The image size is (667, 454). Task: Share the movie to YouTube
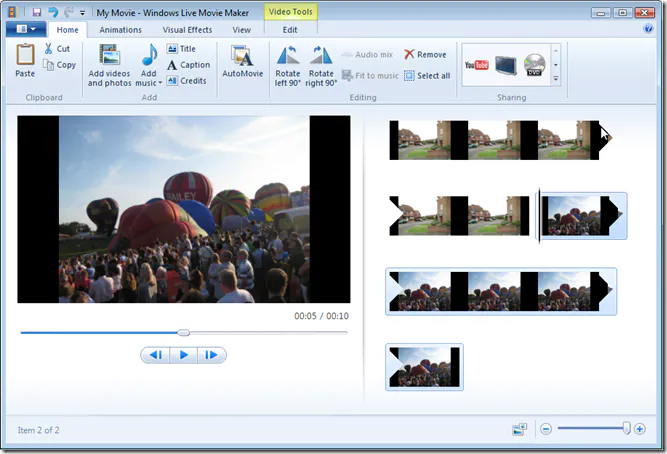[476, 65]
